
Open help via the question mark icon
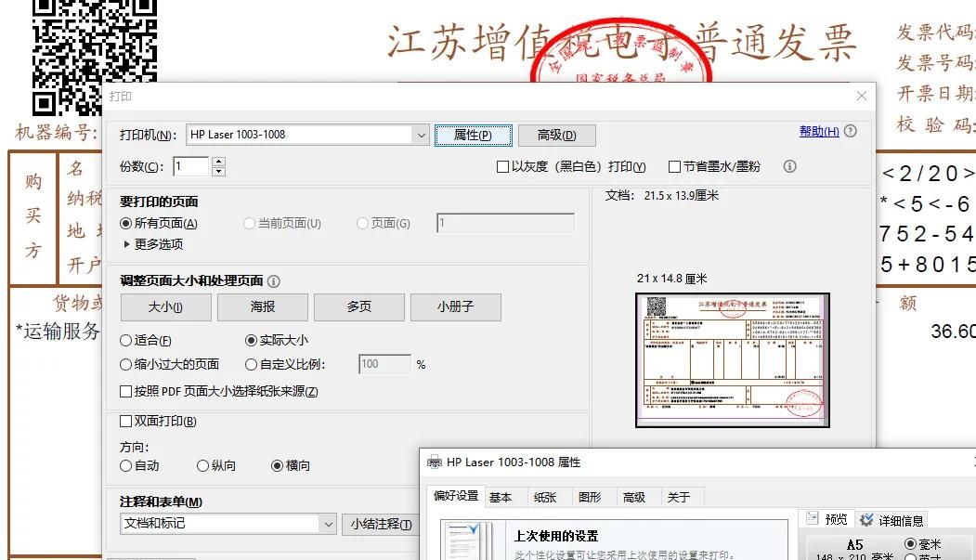click(x=851, y=131)
